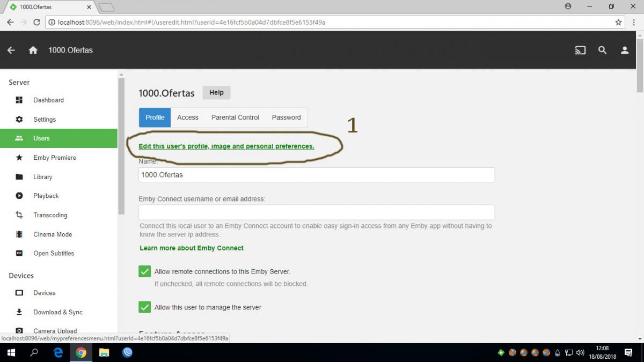Reload the page in Chrome
This screenshot has width=644, height=362.
pos(36,23)
